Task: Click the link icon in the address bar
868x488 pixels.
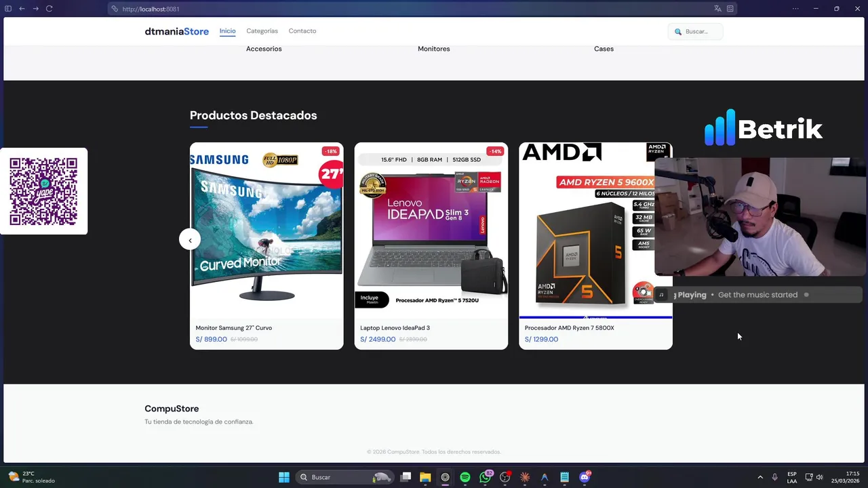Action: pos(115,9)
